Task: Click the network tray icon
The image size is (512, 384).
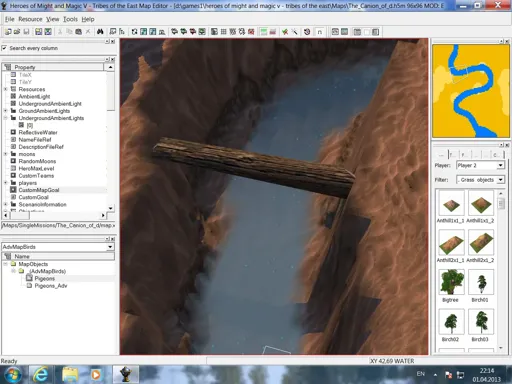Action: coord(460,375)
